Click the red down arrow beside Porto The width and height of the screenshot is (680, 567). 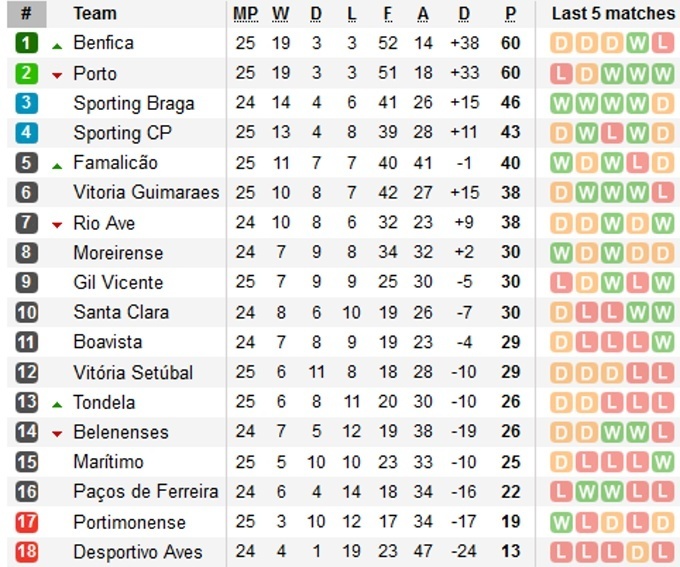57,75
